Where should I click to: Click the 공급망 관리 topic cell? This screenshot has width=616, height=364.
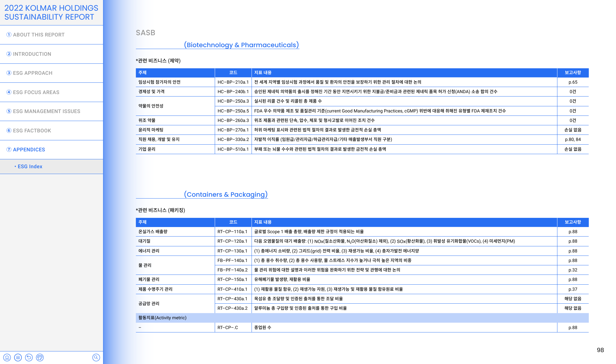click(175, 304)
